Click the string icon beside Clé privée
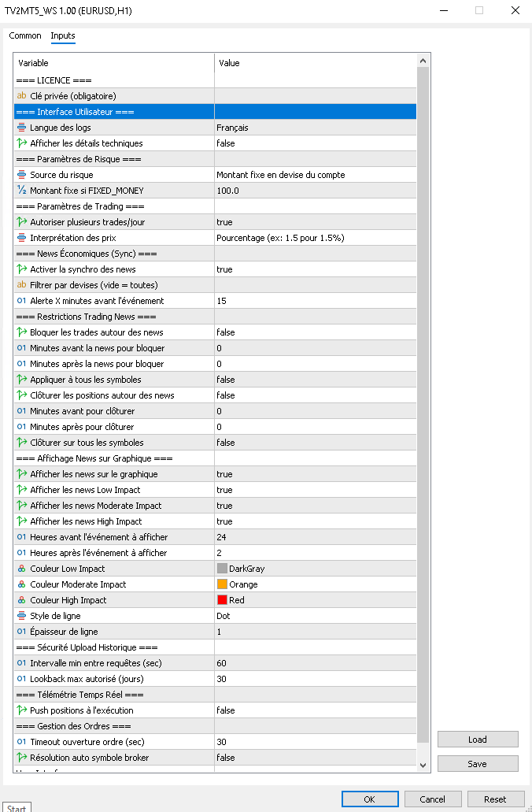Viewport: 532px width, 812px height. [x=21, y=96]
